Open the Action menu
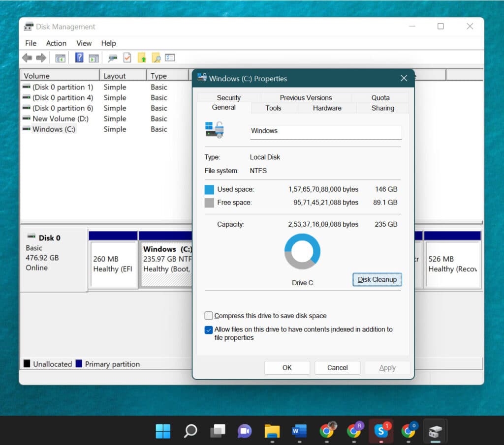Image resolution: width=504 pixels, height=445 pixels. click(x=56, y=43)
